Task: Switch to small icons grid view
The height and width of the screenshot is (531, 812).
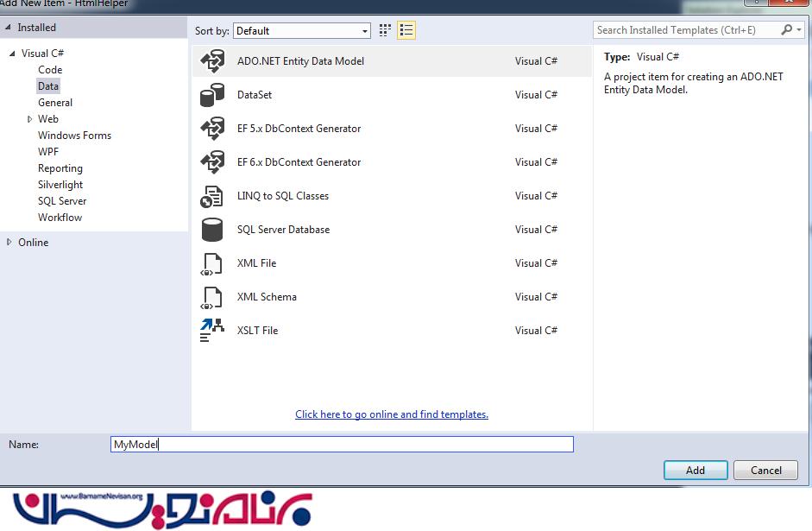Action: pos(385,30)
